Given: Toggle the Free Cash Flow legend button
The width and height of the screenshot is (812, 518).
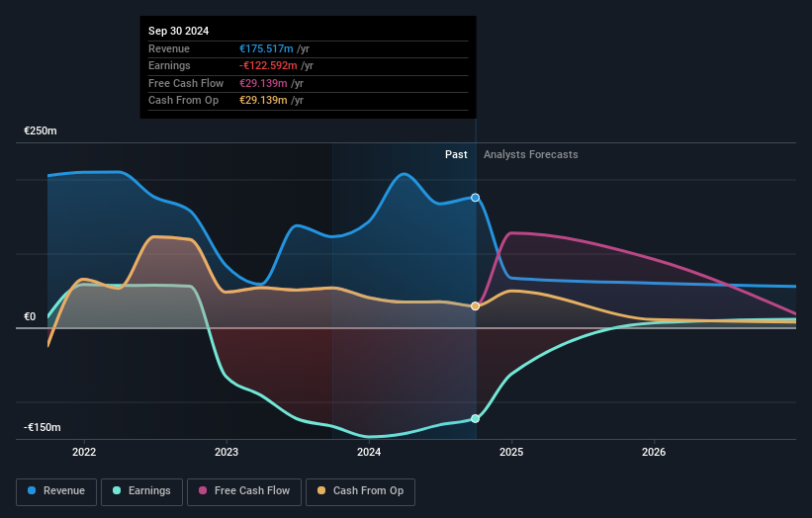Looking at the screenshot, I should pos(244,491).
